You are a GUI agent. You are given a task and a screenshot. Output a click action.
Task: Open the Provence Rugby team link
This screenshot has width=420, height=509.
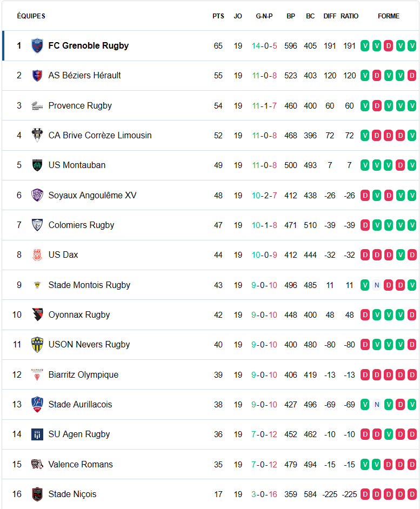80,105
